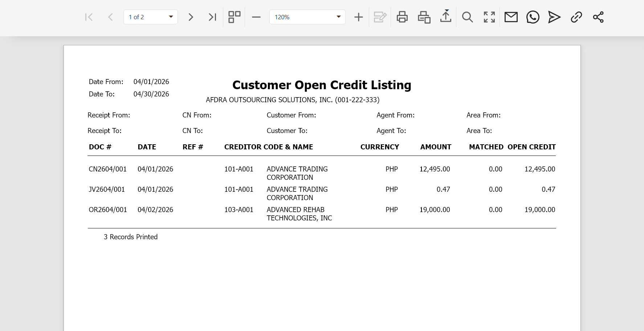Click the CURRENCY column header
This screenshot has height=331, width=644.
click(x=380, y=147)
